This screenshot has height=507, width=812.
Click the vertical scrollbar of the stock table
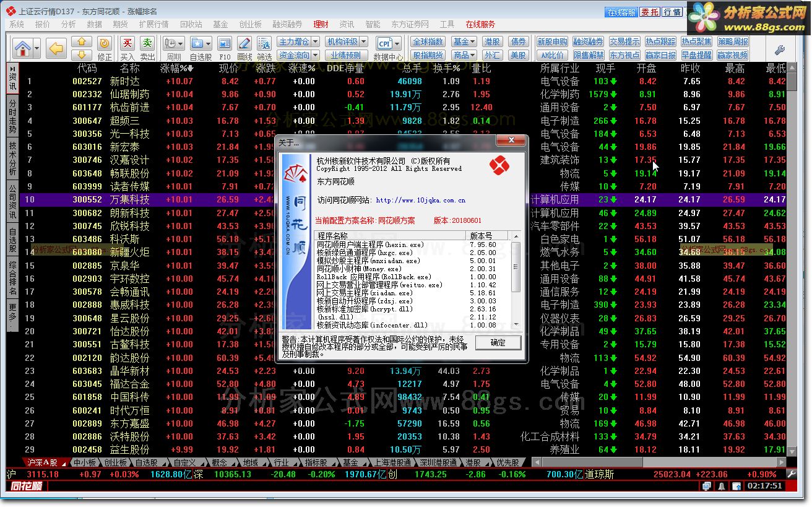point(792,260)
